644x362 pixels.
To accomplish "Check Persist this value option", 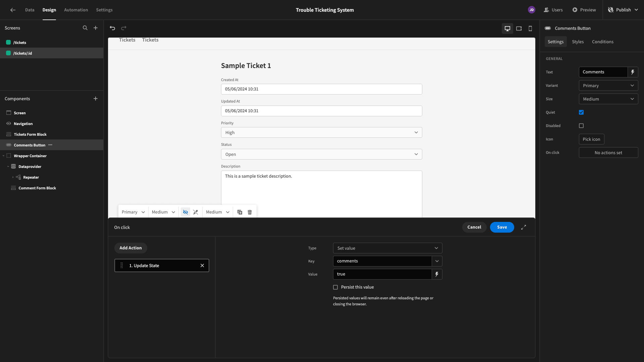I will point(335,287).
